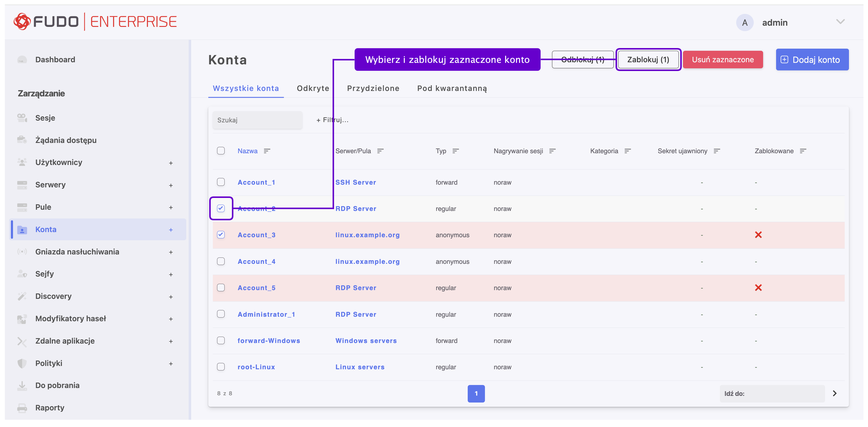Toggle the select-all header checkbox
868x427 pixels.
tap(221, 150)
